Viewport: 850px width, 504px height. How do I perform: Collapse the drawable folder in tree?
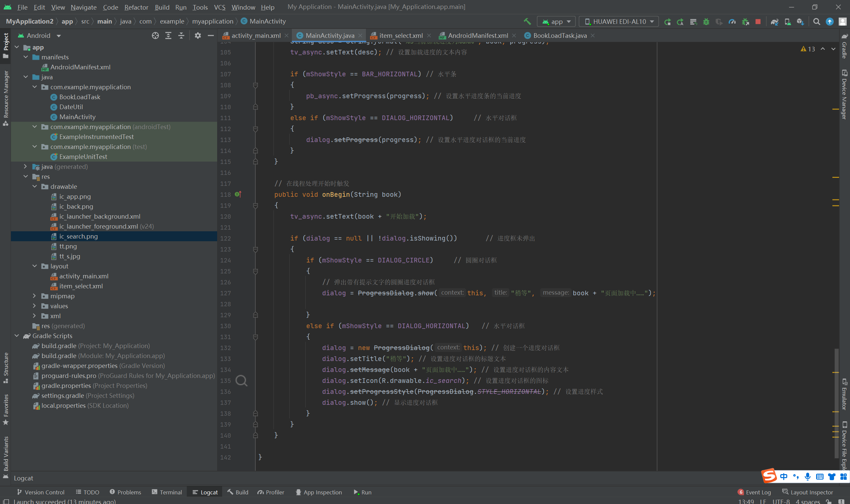click(x=35, y=186)
